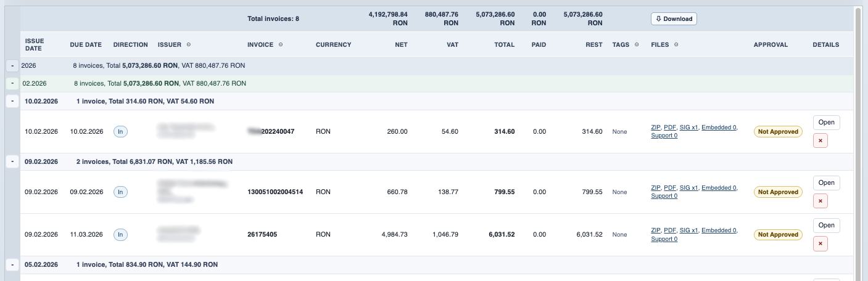
Task: Open invoice 130051002004514
Action: click(826, 182)
